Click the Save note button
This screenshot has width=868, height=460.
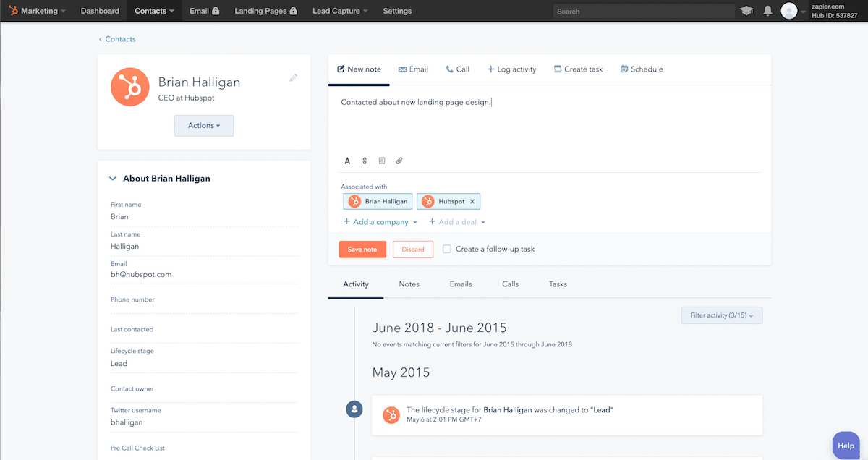tap(362, 250)
